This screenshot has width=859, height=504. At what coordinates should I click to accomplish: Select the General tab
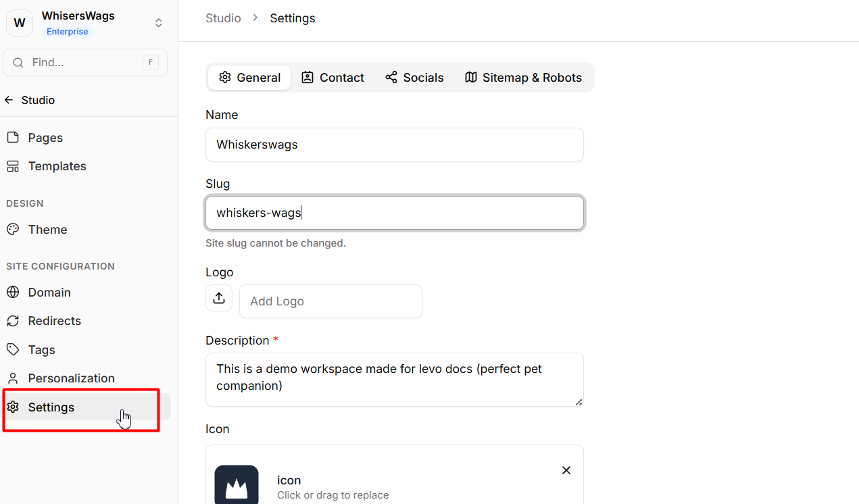pyautogui.click(x=249, y=78)
